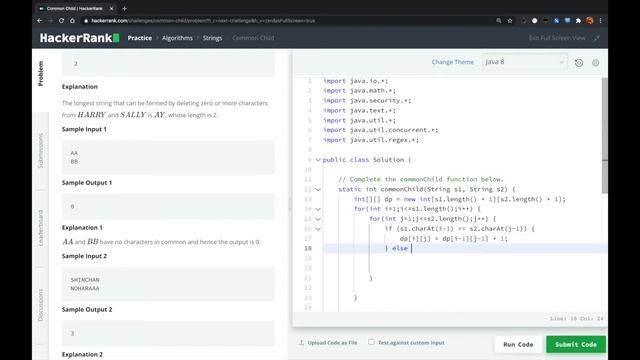Bookmark this page with the star icon

pos(510,20)
